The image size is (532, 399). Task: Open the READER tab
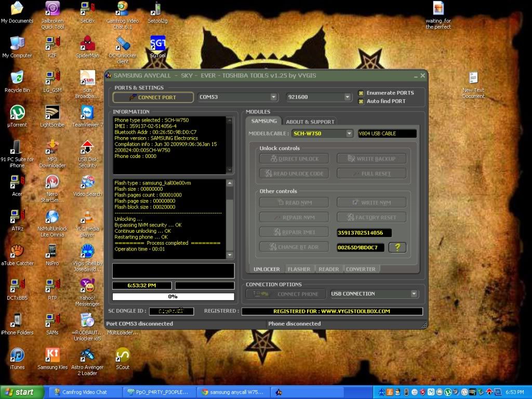pyautogui.click(x=329, y=269)
